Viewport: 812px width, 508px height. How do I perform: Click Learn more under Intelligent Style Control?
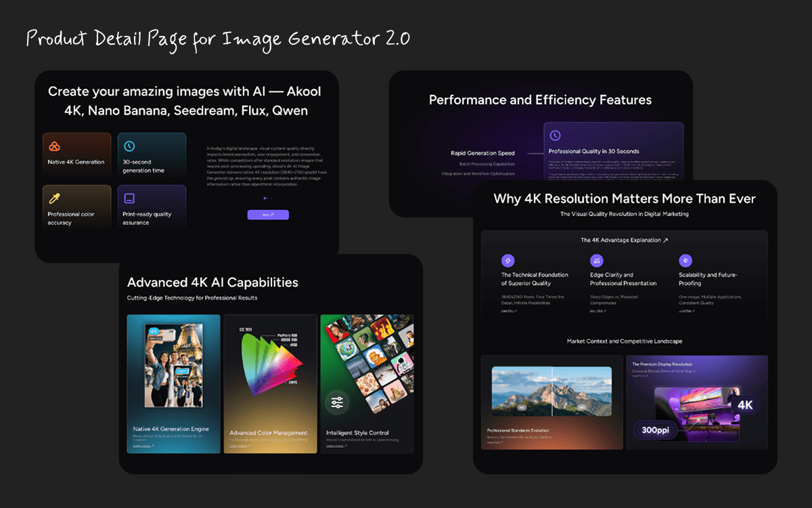(336, 446)
